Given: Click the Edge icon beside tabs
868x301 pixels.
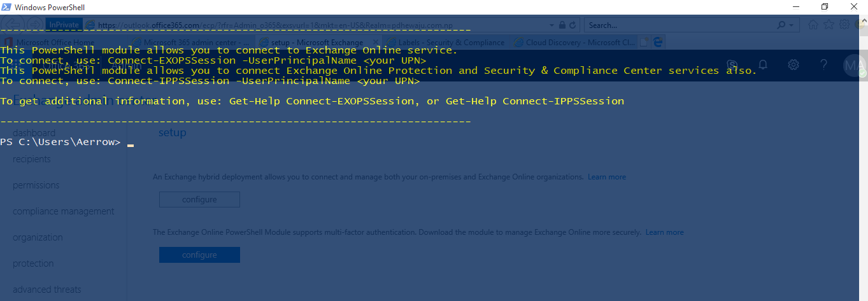Looking at the screenshot, I should pos(658,42).
